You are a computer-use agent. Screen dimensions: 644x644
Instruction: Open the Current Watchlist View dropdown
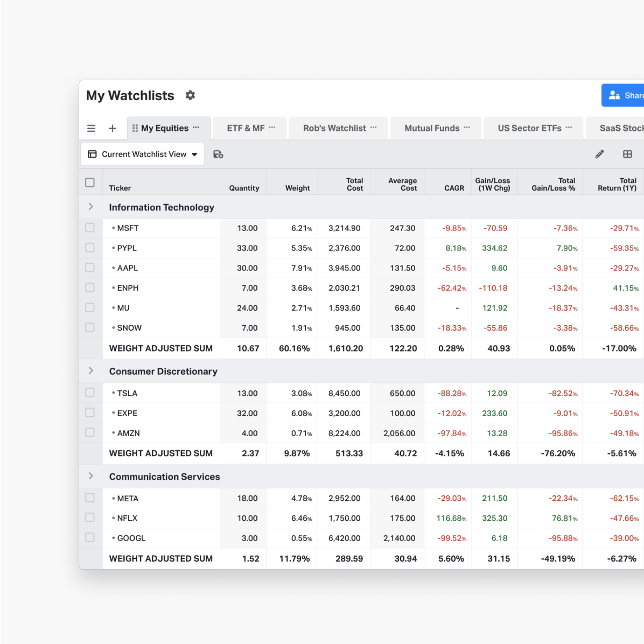(x=143, y=154)
